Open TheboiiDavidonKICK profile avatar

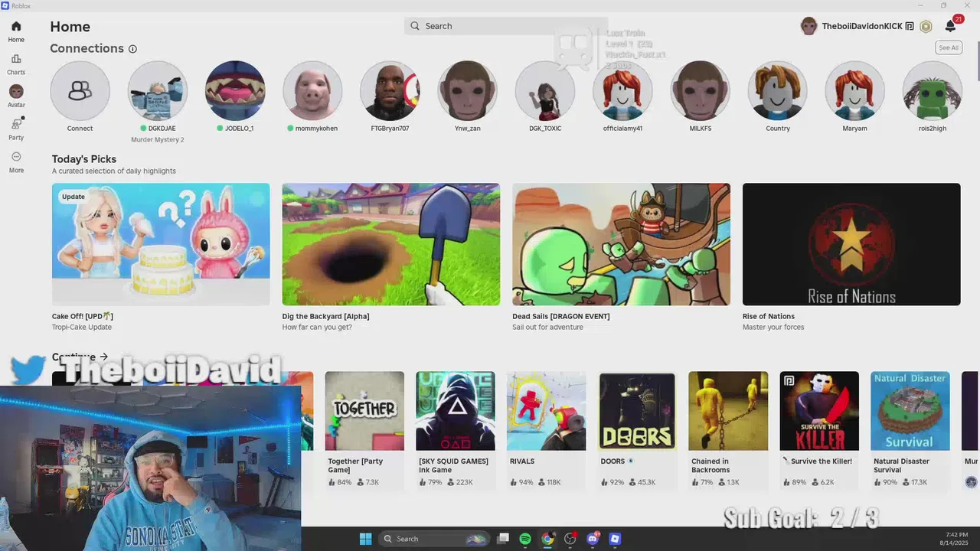(x=808, y=26)
